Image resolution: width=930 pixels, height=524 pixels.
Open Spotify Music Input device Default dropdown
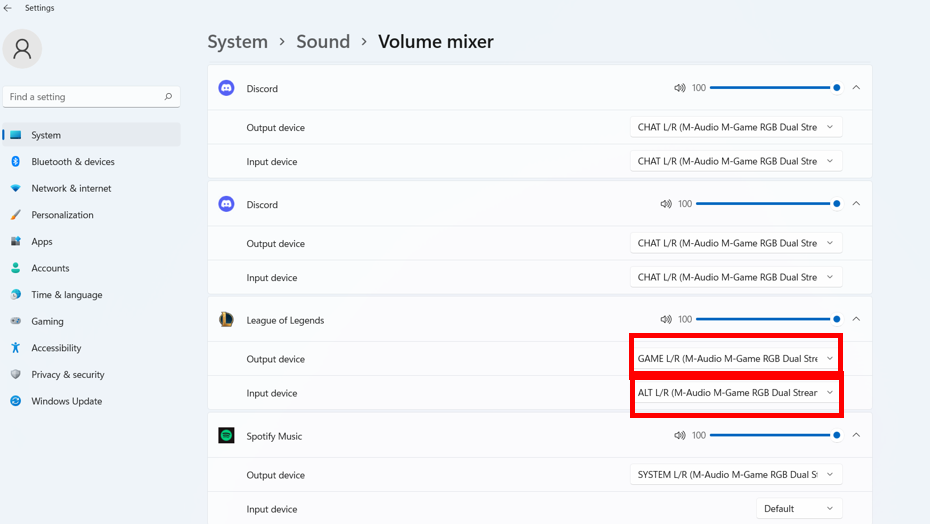799,509
